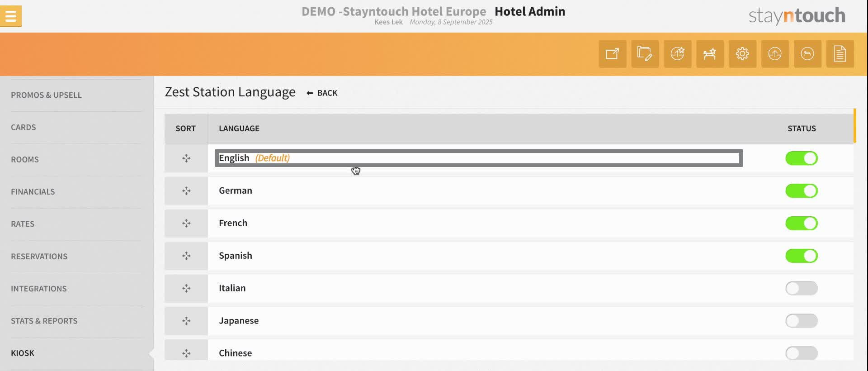
Task: Turn off the French language switch
Action: point(802,224)
